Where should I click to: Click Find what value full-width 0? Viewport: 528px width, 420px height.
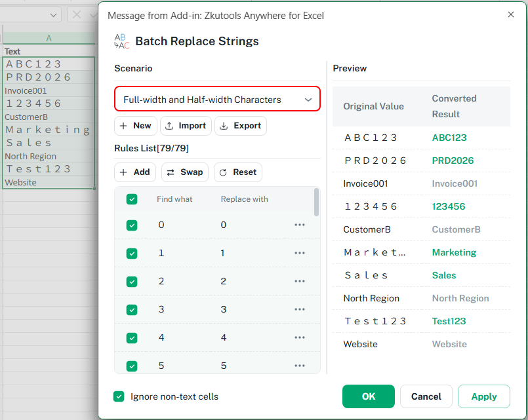[161, 225]
